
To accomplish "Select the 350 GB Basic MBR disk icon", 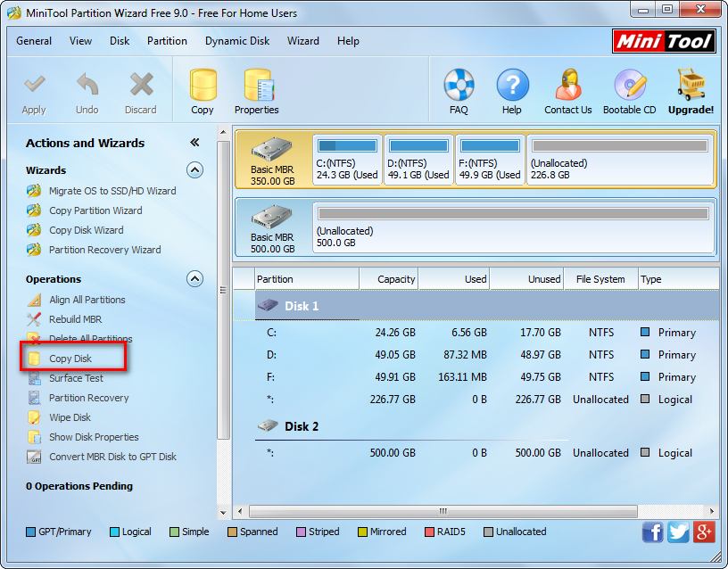I will point(271,149).
